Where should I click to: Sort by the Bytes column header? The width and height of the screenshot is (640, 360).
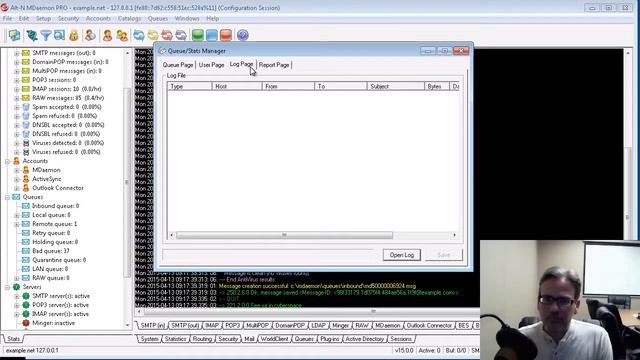[437, 87]
